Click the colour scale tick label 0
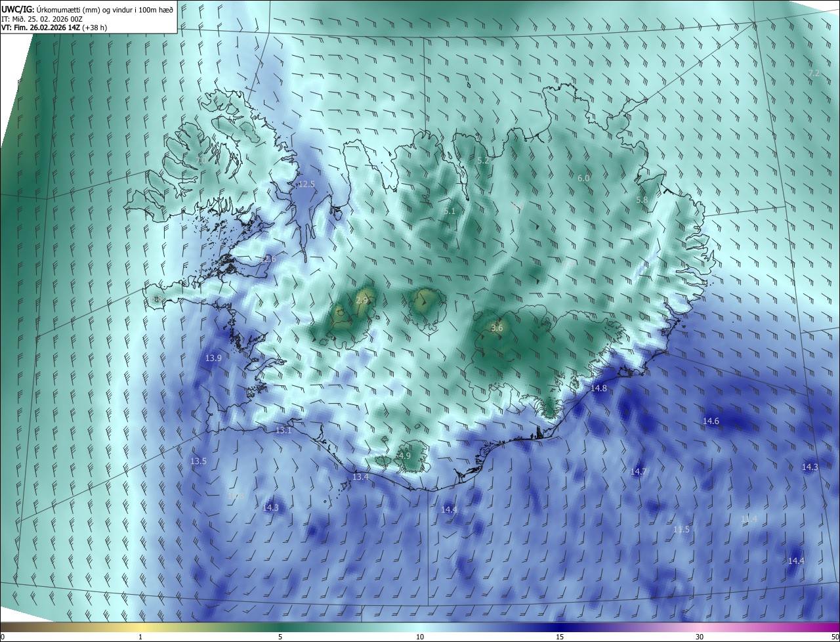The height and width of the screenshot is (642, 840). pyautogui.click(x=3, y=637)
